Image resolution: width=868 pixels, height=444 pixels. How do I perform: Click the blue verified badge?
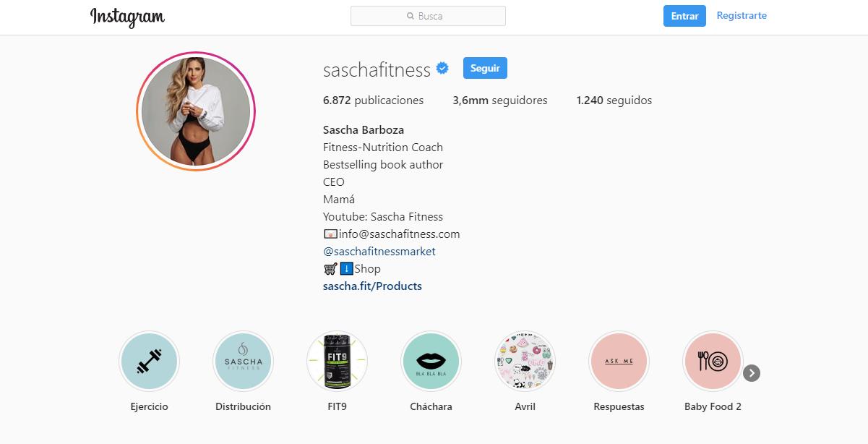point(442,69)
